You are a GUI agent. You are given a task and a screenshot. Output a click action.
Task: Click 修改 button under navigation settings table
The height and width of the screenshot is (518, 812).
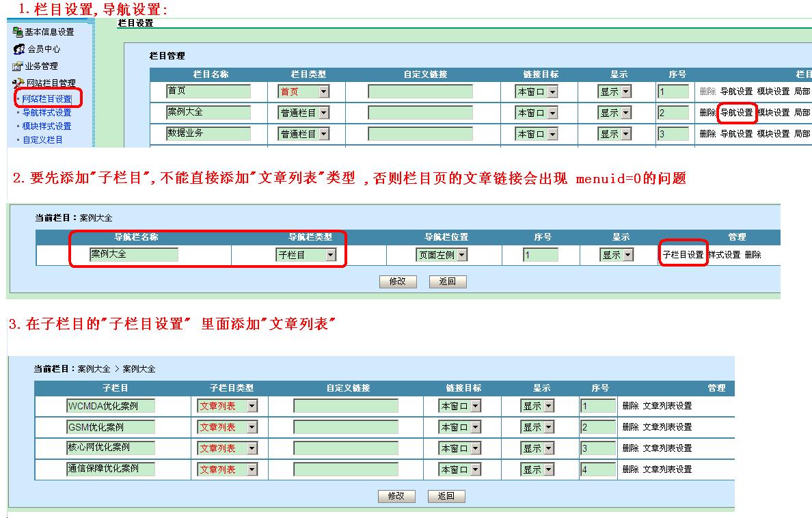click(x=397, y=282)
